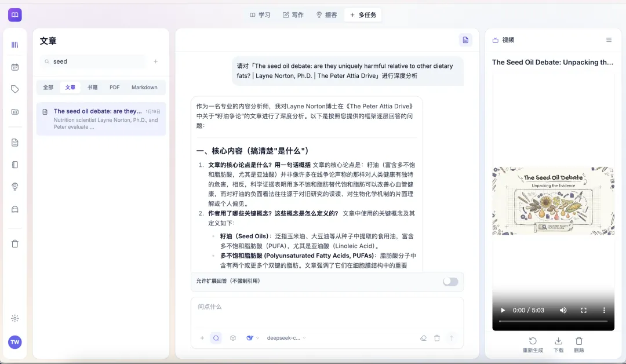Click the document icon above the chat
The height and width of the screenshot is (364, 626).
coord(465,40)
